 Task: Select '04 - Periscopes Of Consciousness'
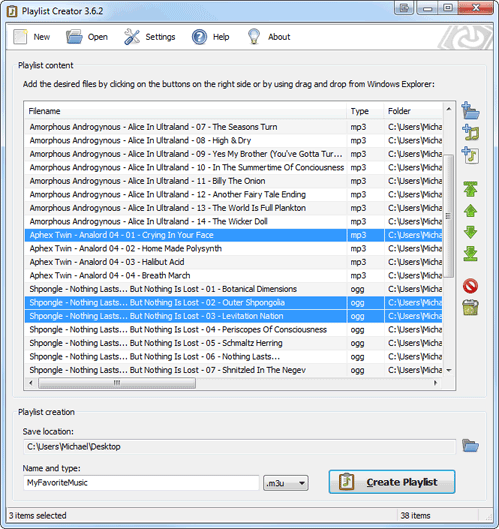pos(233,329)
